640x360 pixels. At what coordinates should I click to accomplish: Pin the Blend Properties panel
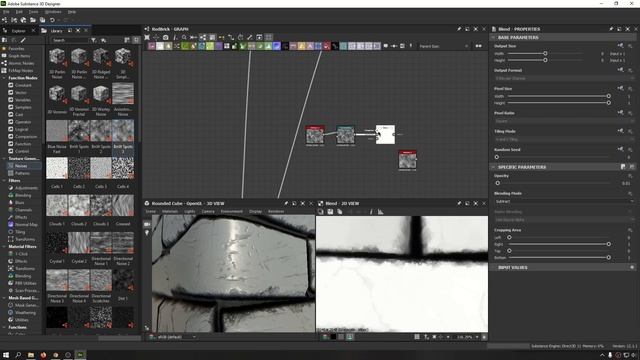tap(611, 29)
